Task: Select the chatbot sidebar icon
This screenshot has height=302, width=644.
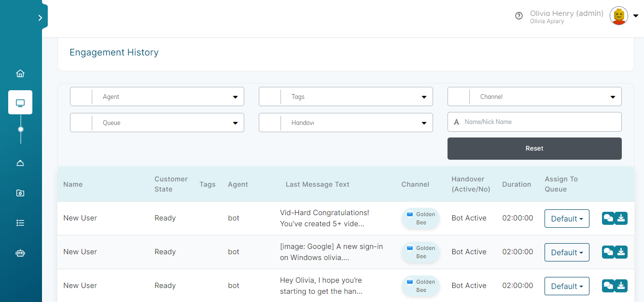Action: [20, 252]
